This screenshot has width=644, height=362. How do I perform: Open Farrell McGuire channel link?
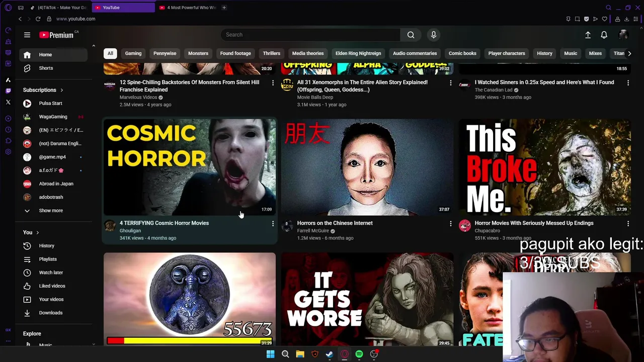coord(313,231)
